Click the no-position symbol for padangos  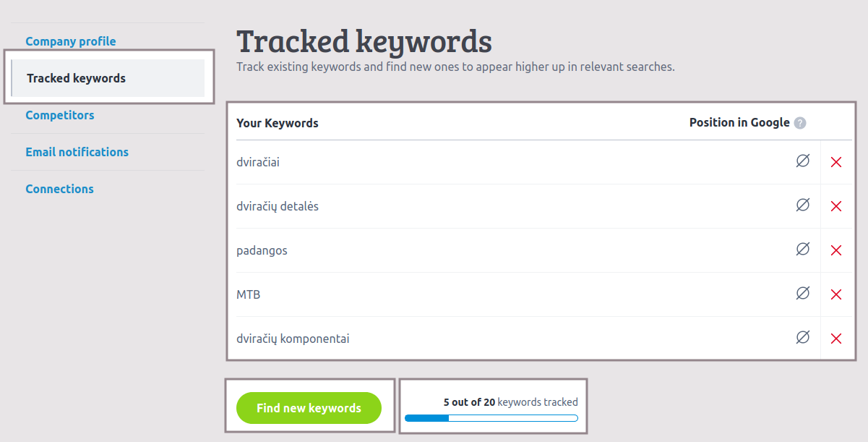(x=802, y=250)
